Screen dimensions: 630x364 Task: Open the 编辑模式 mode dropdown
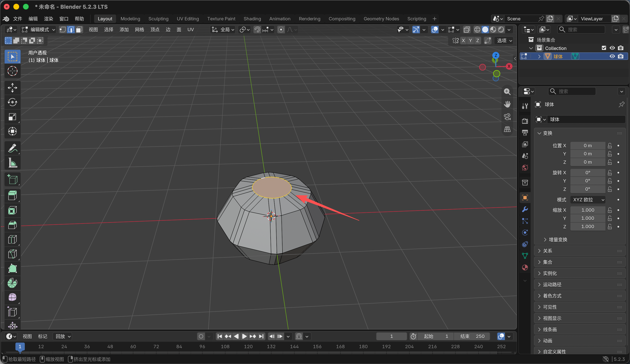38,30
